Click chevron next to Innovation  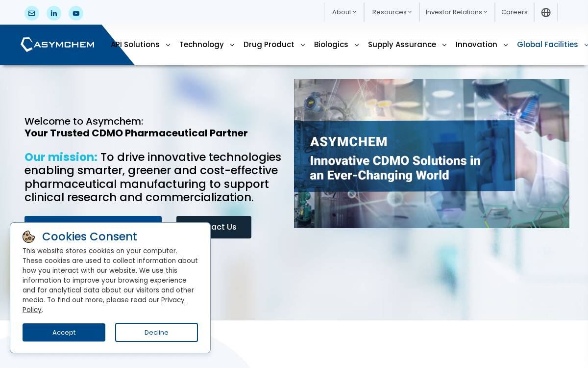506,45
